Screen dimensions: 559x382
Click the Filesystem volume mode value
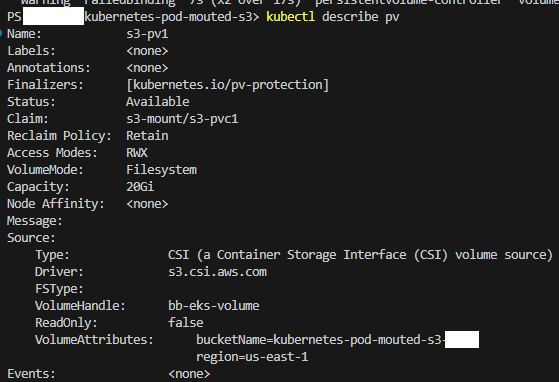click(x=161, y=170)
